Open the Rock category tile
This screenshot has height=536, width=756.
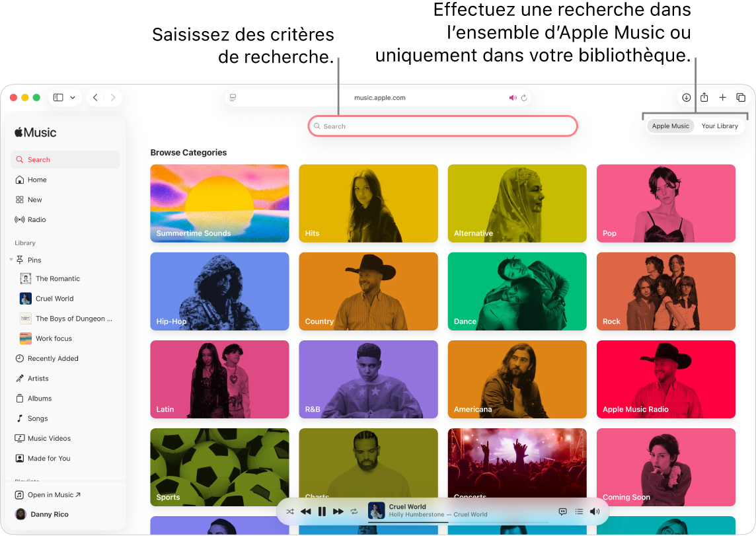666,291
